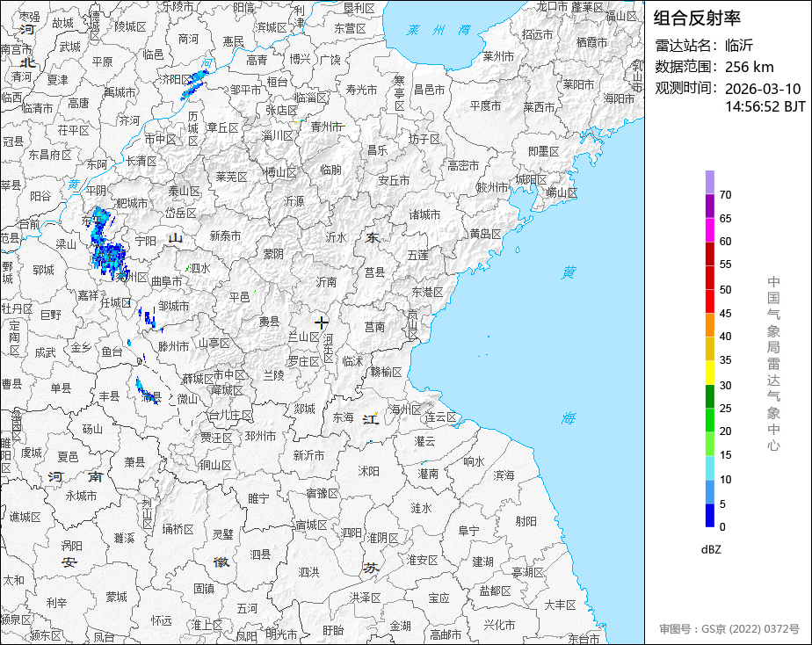Click the 沭阳 county label

click(369, 471)
